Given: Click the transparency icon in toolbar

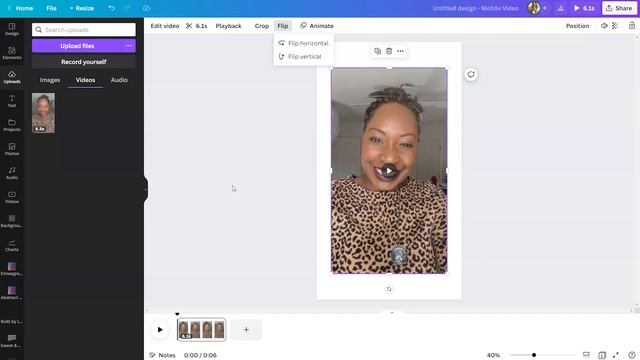Looking at the screenshot, I should point(615,26).
